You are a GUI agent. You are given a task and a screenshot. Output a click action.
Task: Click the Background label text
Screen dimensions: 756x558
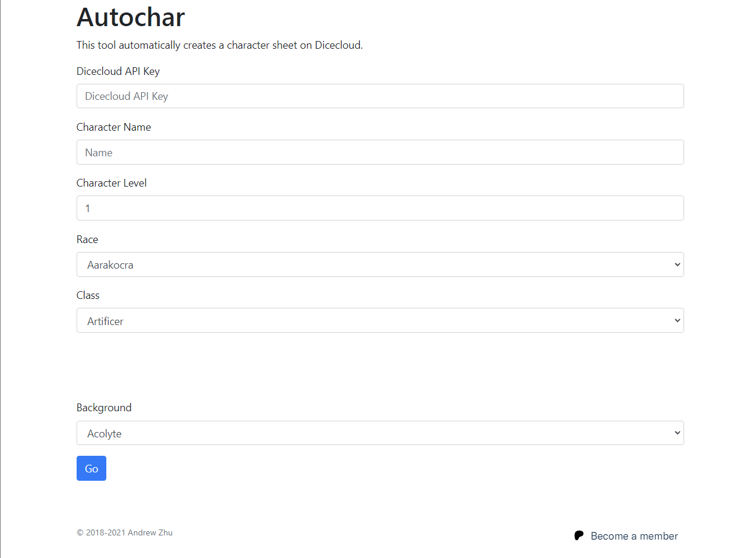tap(104, 408)
